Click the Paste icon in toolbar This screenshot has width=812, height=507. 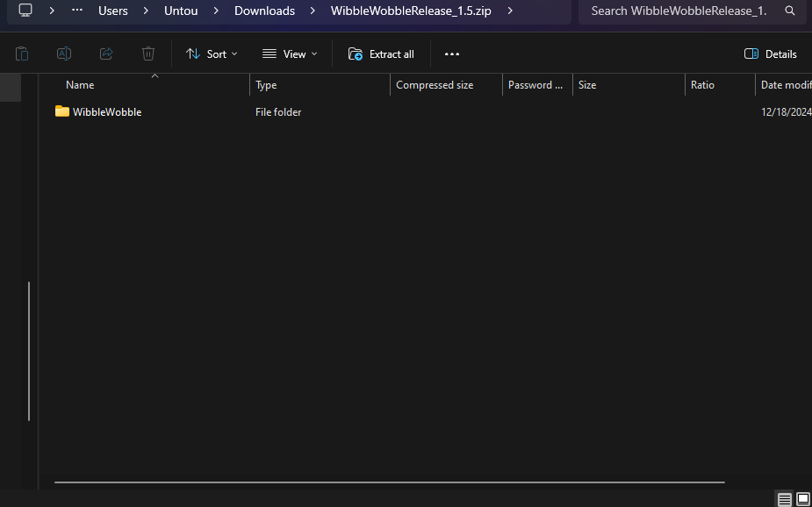coord(22,54)
